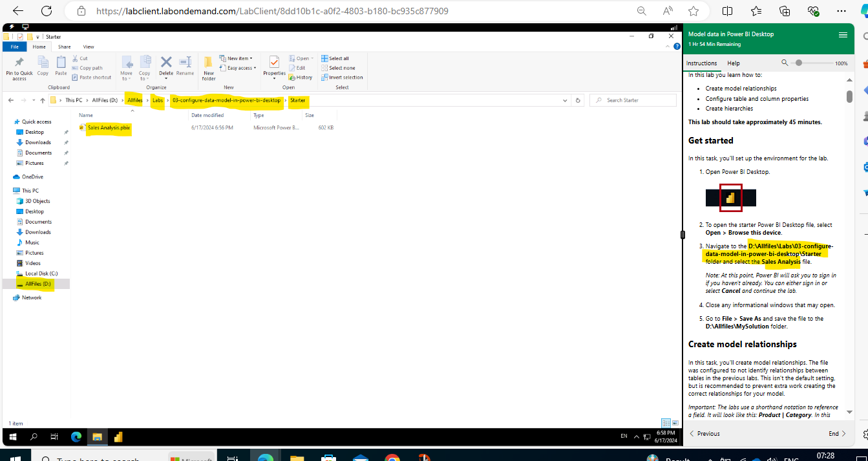This screenshot has height=461, width=868.
Task: Click This PC in address breadcrumb
Action: click(x=74, y=100)
